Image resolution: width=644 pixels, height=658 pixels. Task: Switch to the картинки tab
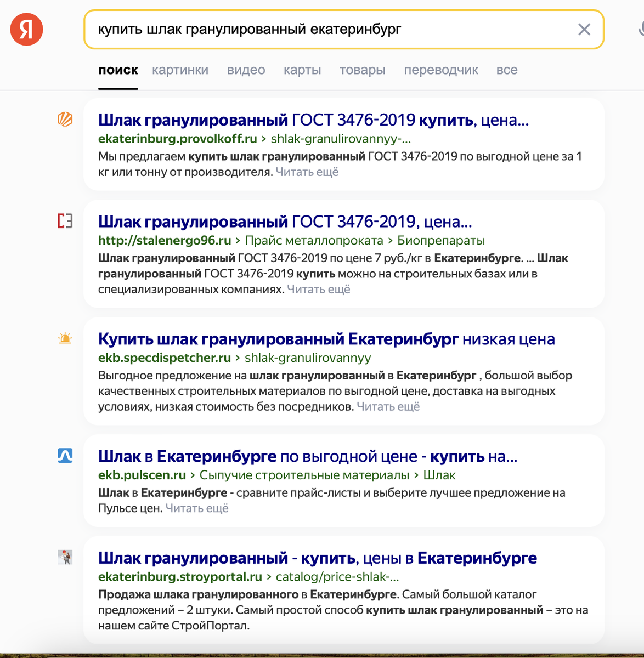coord(180,70)
